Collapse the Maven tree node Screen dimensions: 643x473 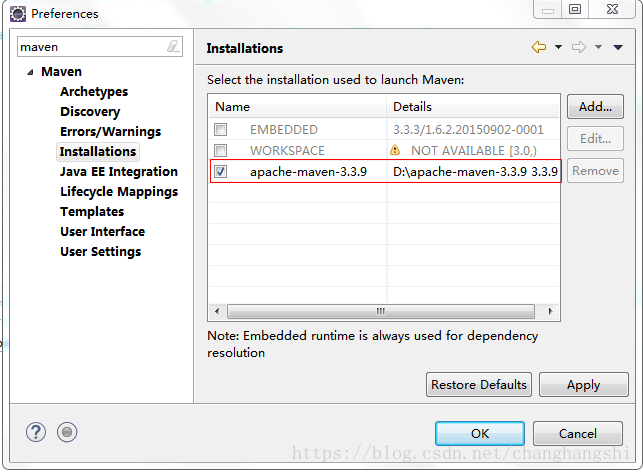click(30, 73)
